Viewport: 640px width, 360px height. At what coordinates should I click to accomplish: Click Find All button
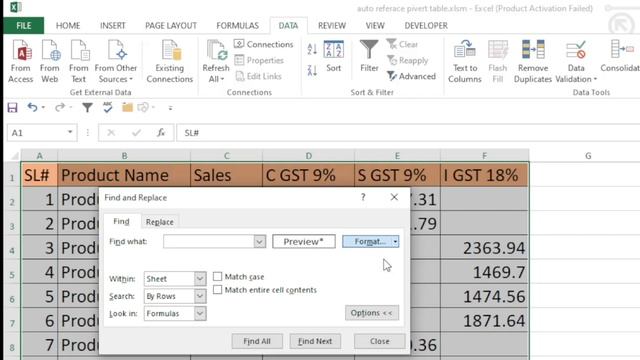257,341
